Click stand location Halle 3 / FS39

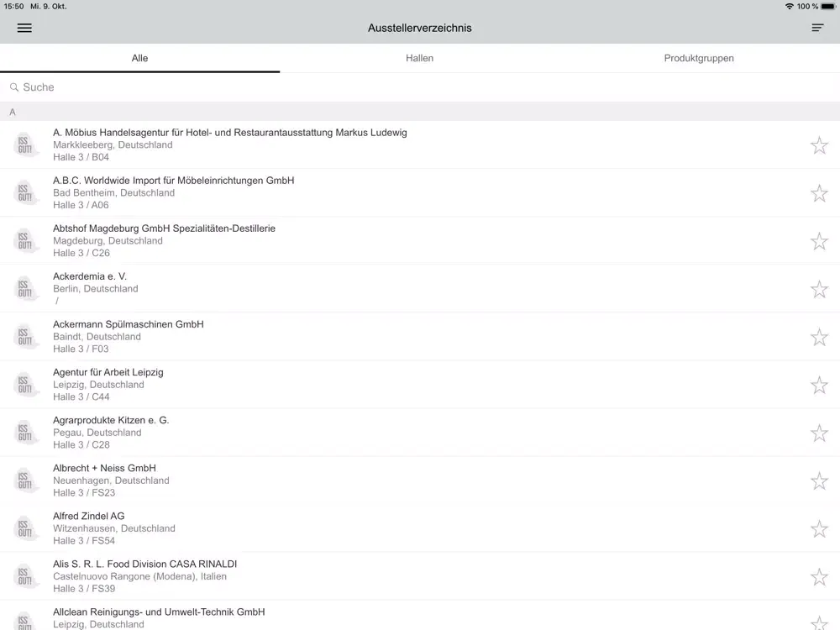(x=84, y=589)
